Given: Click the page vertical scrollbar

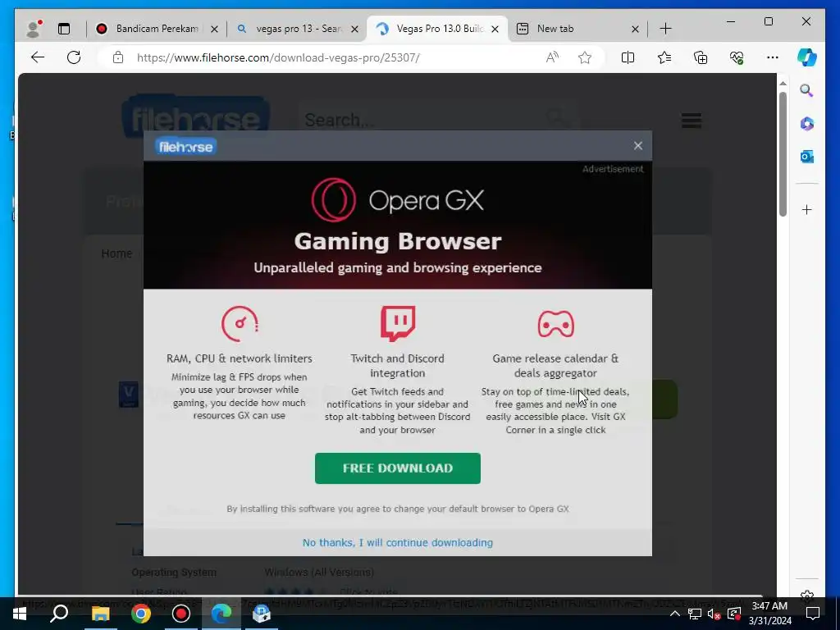Looking at the screenshot, I should pos(783,154).
